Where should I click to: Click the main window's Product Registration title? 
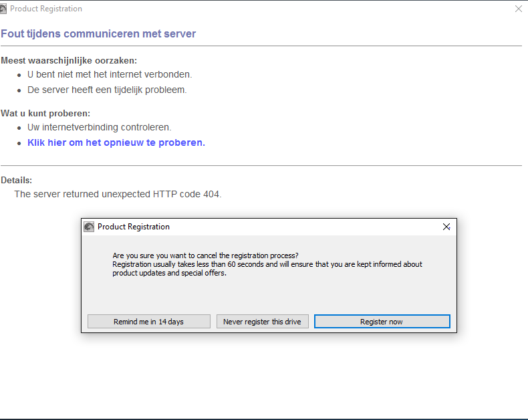[x=46, y=9]
